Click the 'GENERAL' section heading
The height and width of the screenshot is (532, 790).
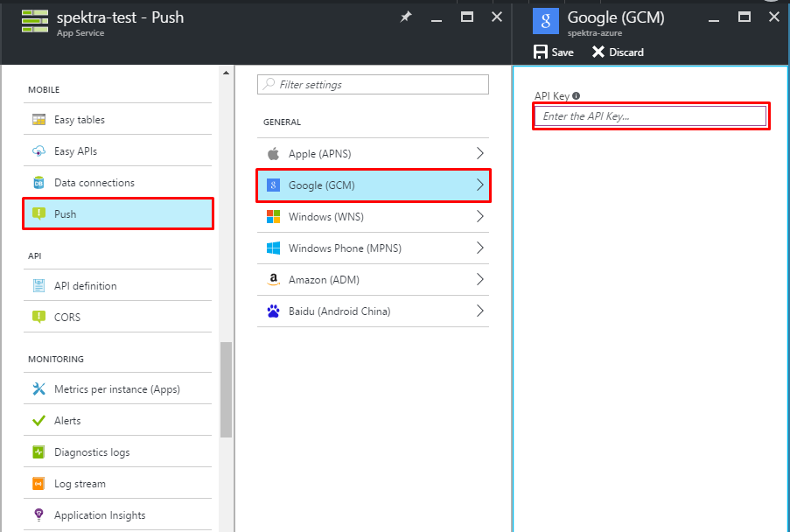click(x=282, y=122)
